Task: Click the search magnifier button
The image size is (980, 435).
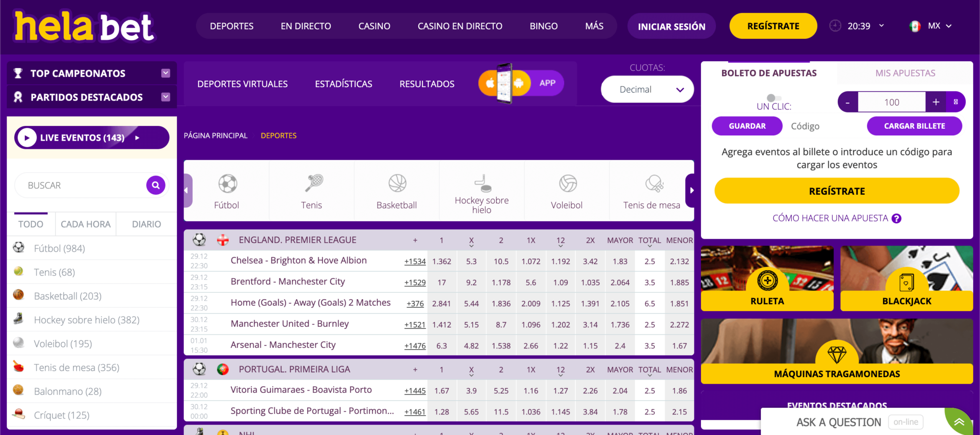Action: pyautogui.click(x=156, y=185)
